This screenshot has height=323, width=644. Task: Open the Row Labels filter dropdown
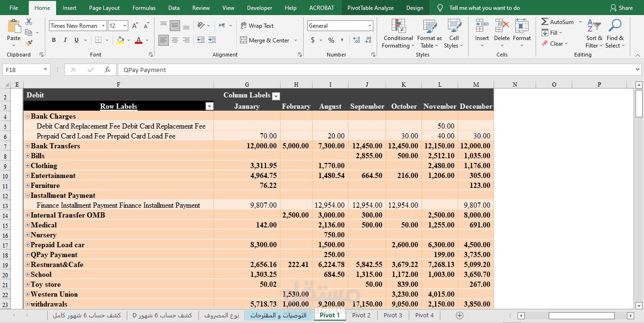(x=209, y=106)
